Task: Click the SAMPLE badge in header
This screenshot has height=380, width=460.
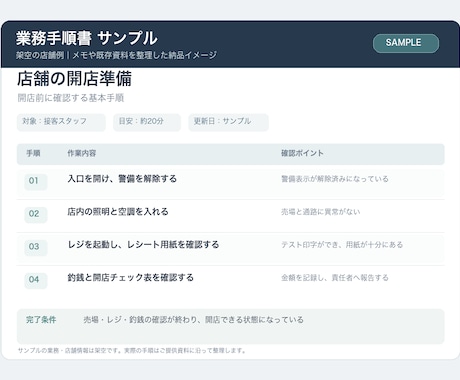Action: coord(406,43)
